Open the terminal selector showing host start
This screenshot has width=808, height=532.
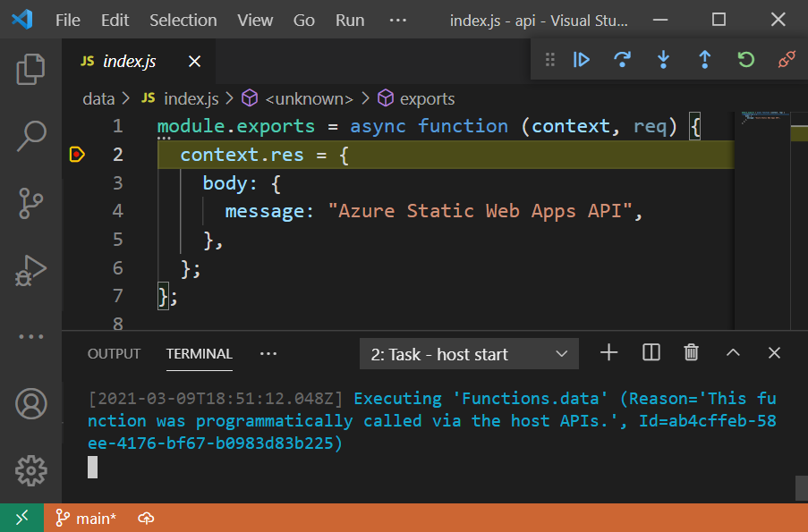point(469,354)
